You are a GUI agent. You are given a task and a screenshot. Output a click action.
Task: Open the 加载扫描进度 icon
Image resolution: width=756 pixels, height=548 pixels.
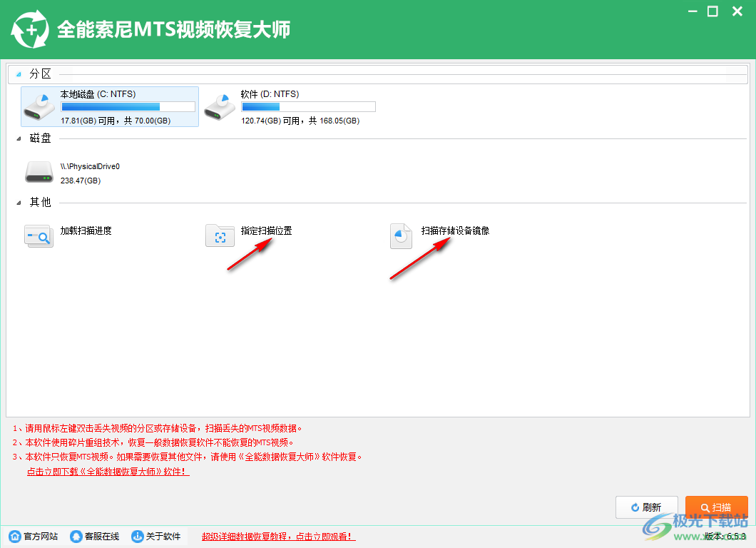(39, 236)
